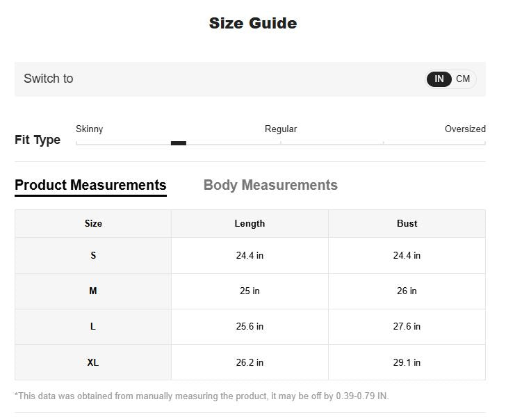Screen dimensions: 506x420
Task: Click the Skinny fit label
Action: (x=90, y=129)
